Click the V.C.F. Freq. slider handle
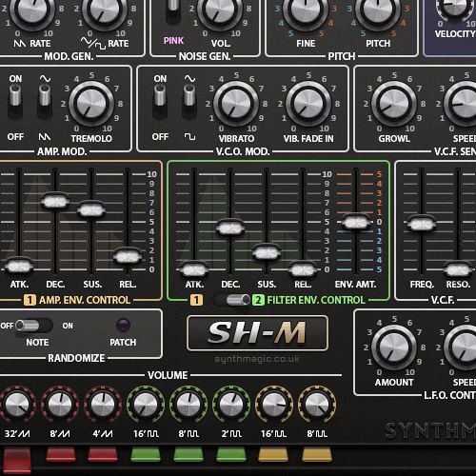 coord(422,224)
